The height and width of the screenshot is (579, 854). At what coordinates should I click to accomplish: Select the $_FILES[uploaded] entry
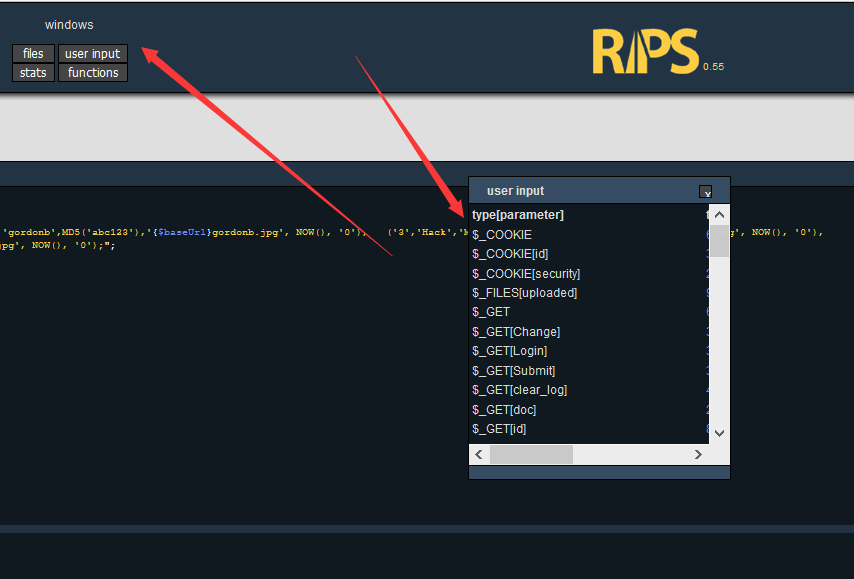coord(524,293)
